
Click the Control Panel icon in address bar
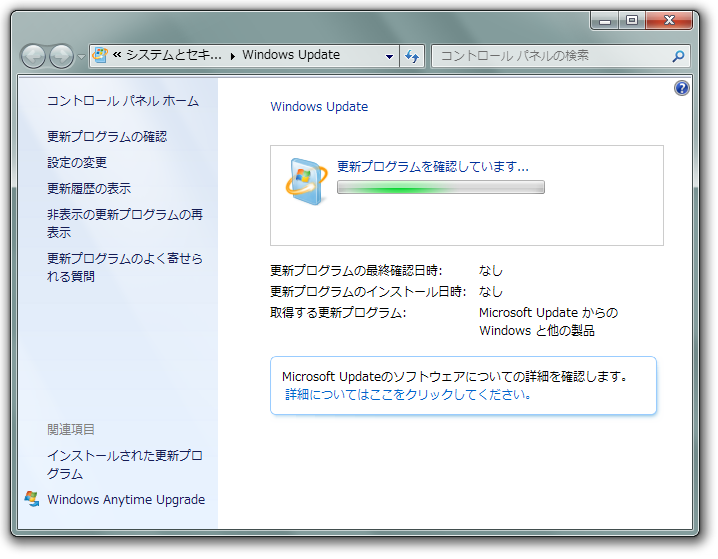[99, 55]
